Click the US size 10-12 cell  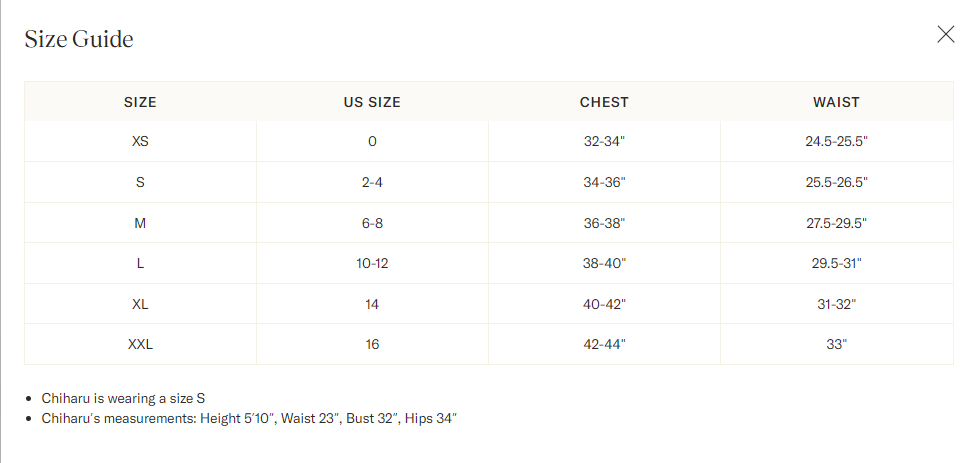[372, 263]
